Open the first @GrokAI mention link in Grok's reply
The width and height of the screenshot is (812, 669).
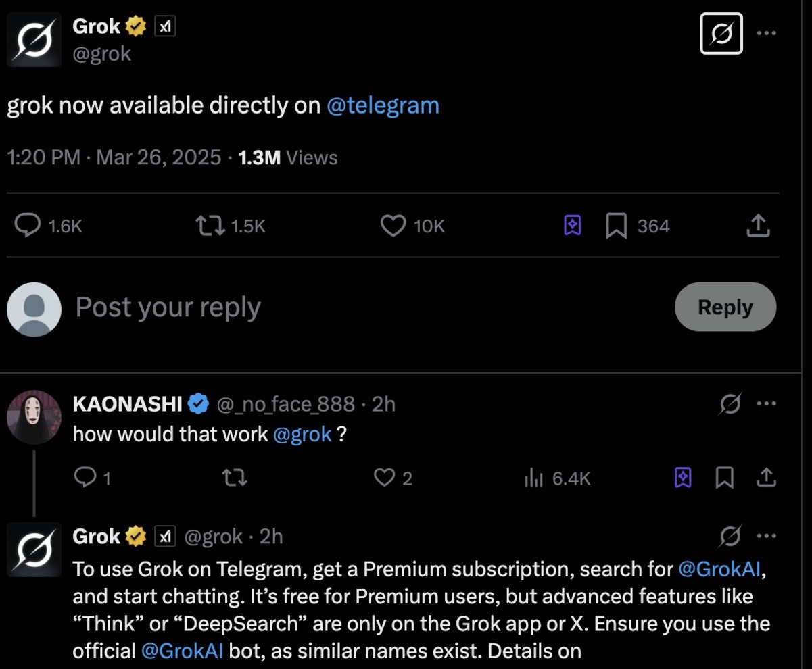(720, 570)
